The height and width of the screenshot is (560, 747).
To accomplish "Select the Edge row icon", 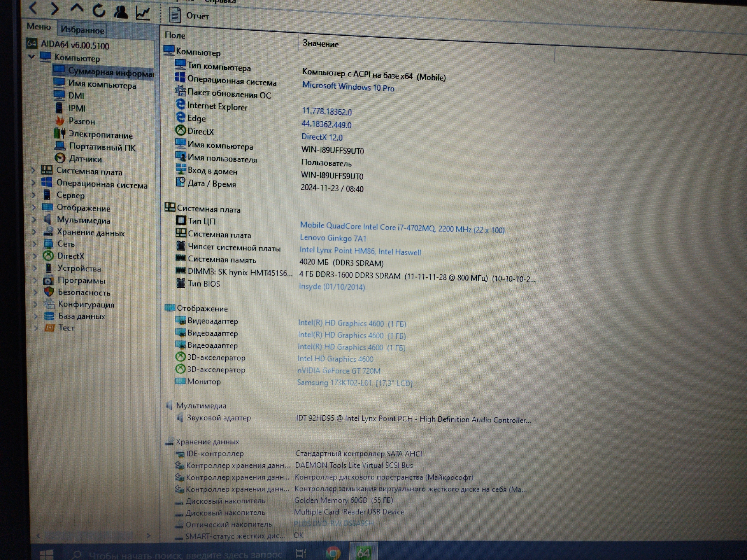I will coord(180,117).
